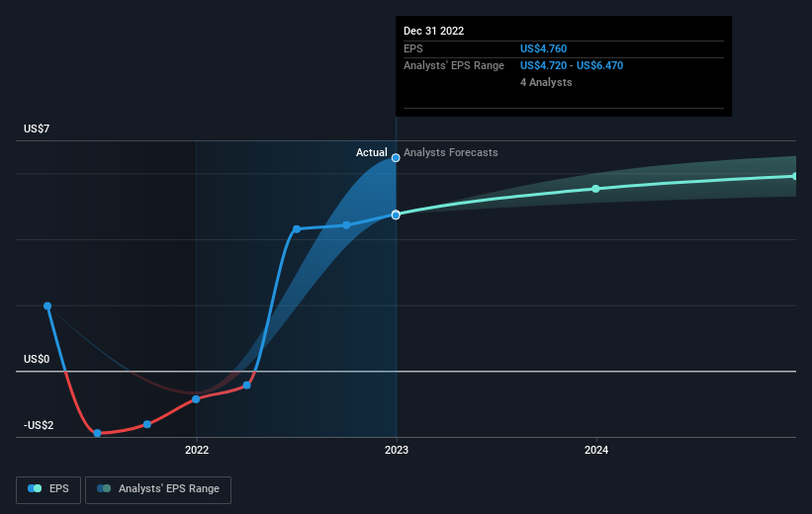Click the last forecast point at chart edge

(795, 177)
